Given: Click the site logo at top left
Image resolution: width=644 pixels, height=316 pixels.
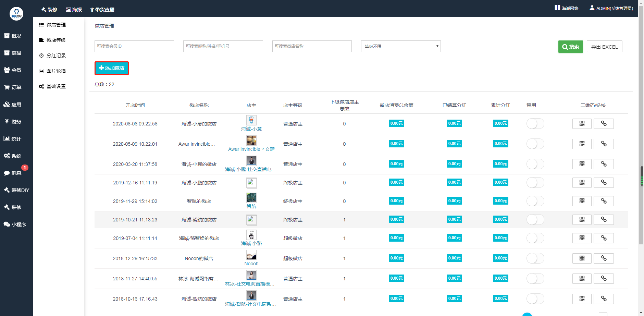Looking at the screenshot, I should (16, 14).
